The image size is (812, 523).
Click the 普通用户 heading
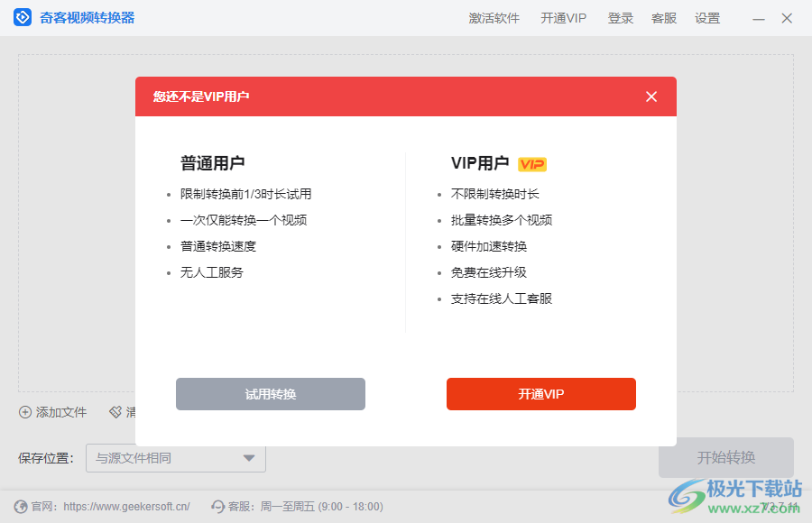(212, 163)
